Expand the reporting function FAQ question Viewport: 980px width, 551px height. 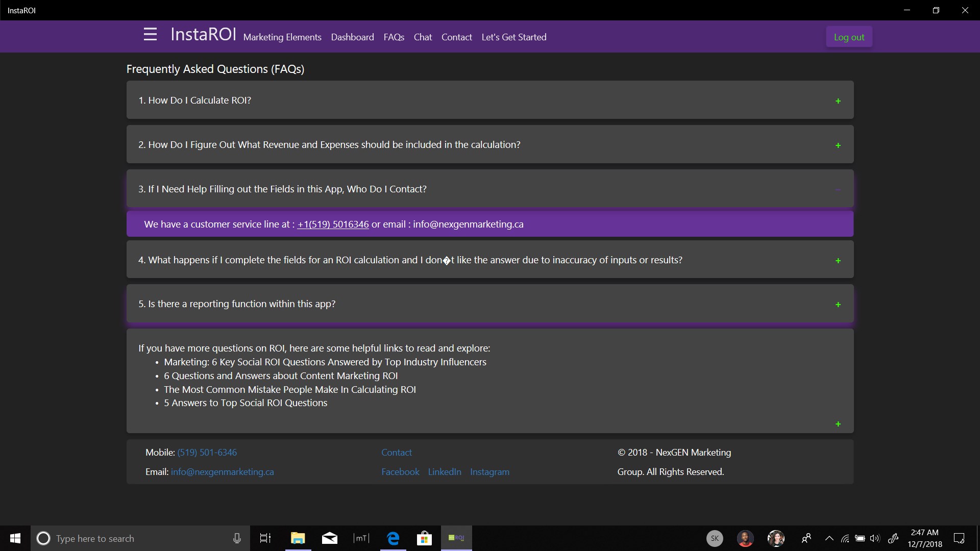[x=489, y=304]
